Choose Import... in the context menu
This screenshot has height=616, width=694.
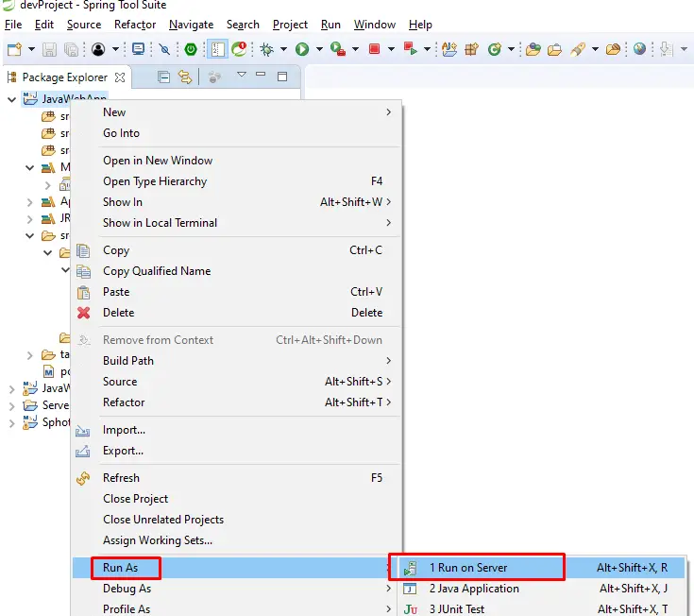(237, 430)
